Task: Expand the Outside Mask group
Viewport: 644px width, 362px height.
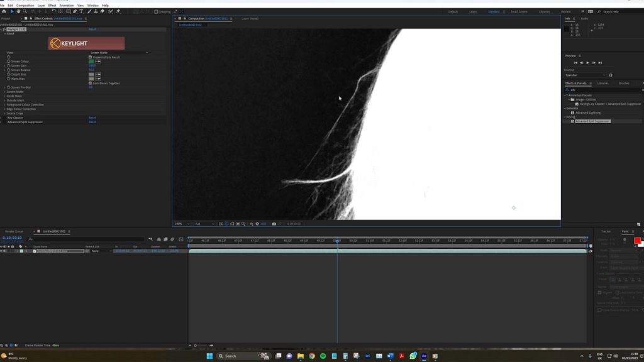Action: (x=5, y=100)
